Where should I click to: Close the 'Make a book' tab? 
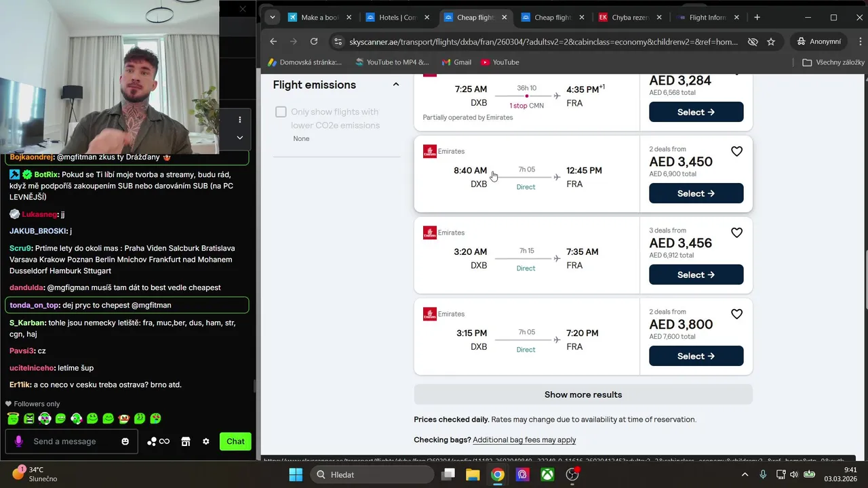(350, 17)
